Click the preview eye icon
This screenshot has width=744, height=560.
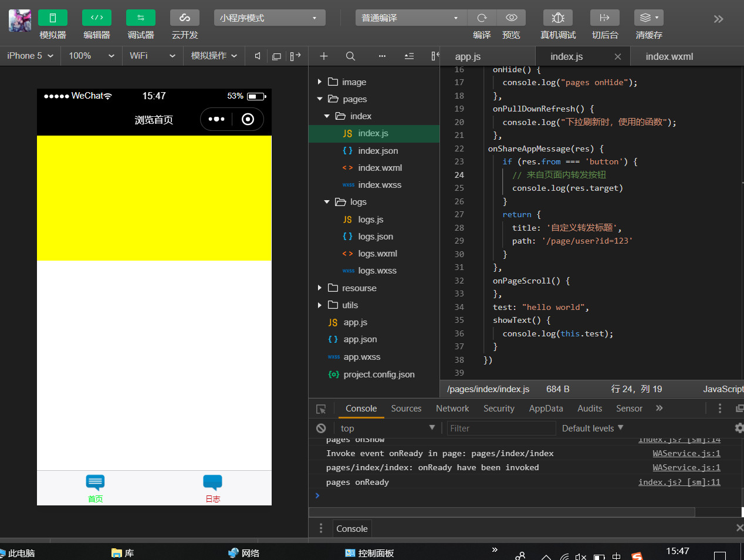tap(511, 18)
